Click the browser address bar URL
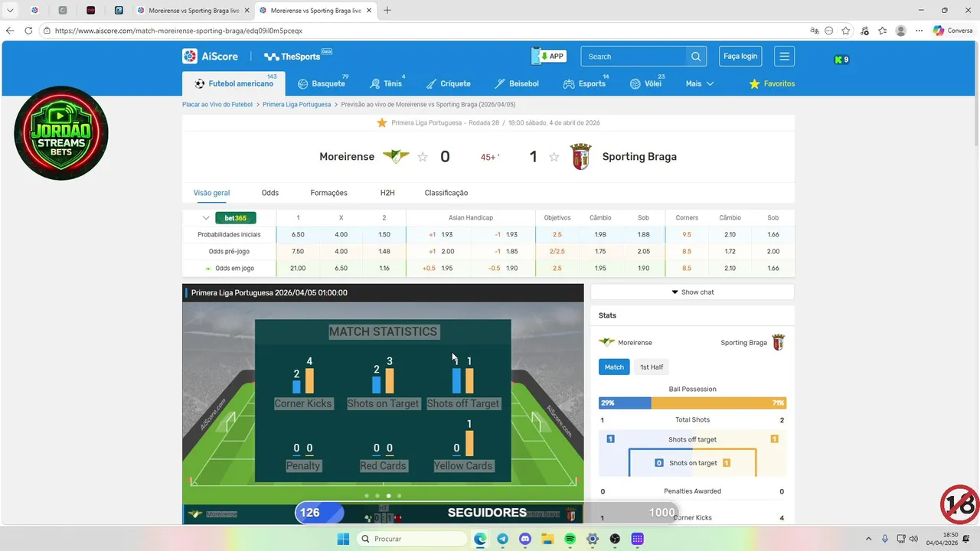This screenshot has width=980, height=551. pos(178,31)
